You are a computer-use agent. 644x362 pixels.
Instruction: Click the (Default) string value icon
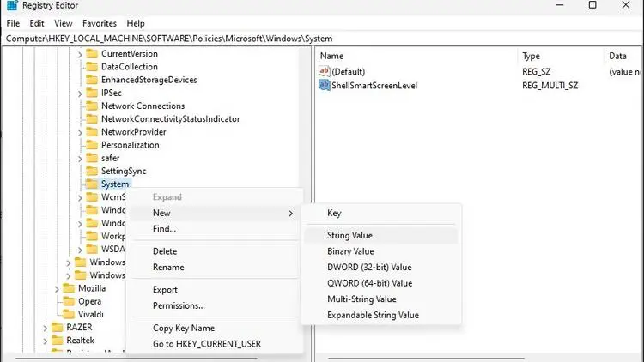[324, 72]
